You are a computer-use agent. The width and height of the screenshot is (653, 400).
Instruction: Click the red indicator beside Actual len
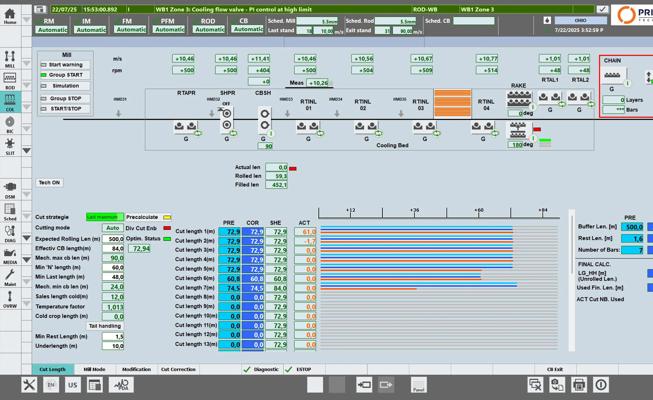click(x=293, y=168)
